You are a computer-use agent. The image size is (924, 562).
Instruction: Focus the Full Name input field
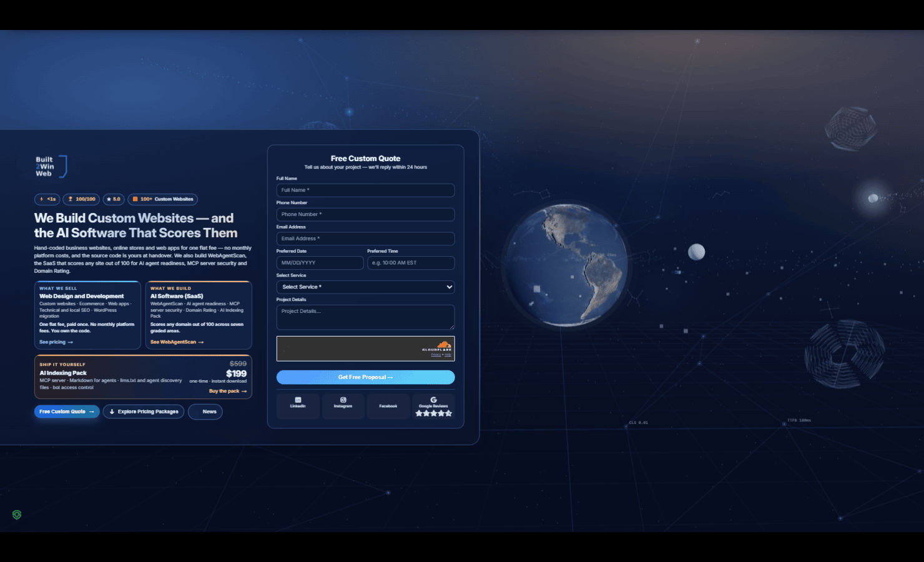pyautogui.click(x=365, y=190)
